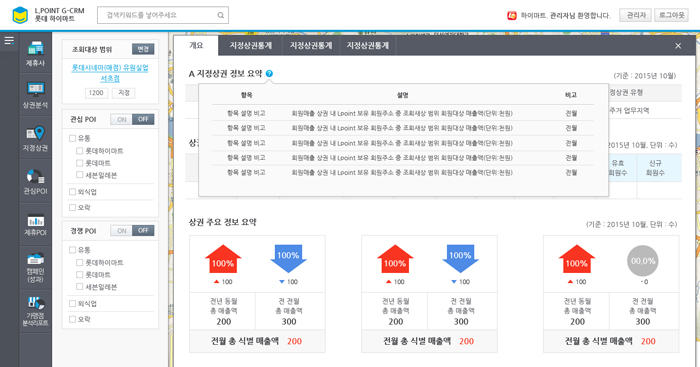Viewport: 700px width, 367px height.
Task: Check 외식업 under 경쟁 POI
Action: [72, 304]
